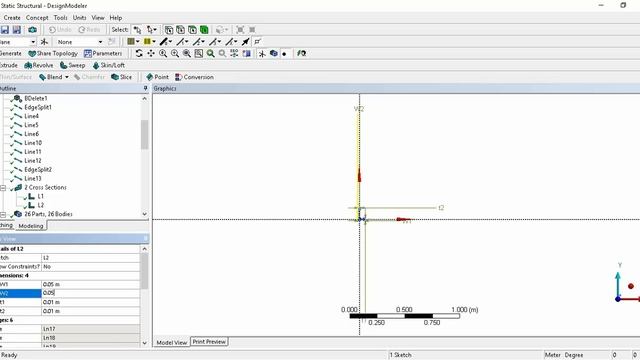Click the Sweep feature button

pos(72,65)
